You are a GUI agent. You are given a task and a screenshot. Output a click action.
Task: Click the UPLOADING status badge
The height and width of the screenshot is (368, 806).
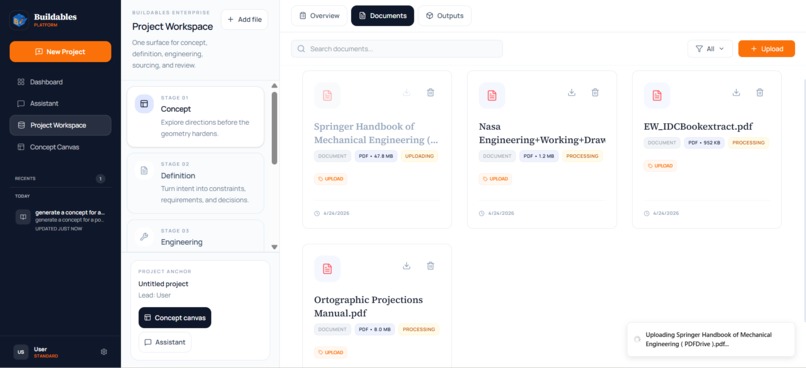[419, 156]
